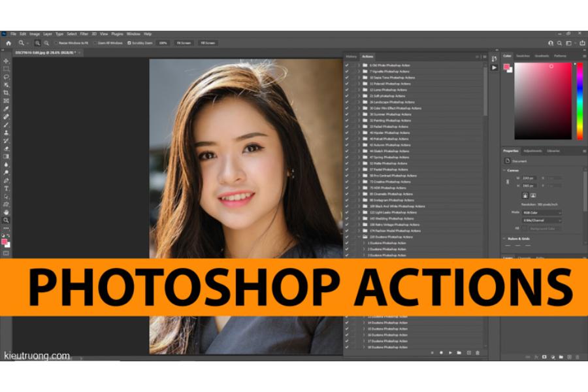Toggle checkmark for Sepia Tone Photoshop Actions

pos(347,78)
